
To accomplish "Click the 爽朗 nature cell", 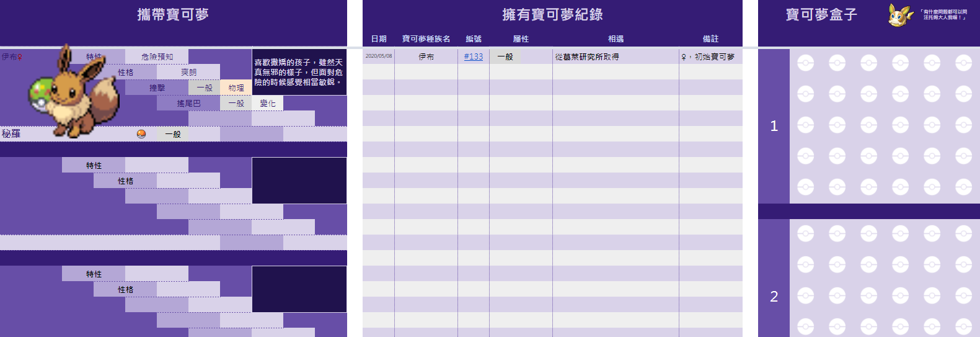I will 188,72.
